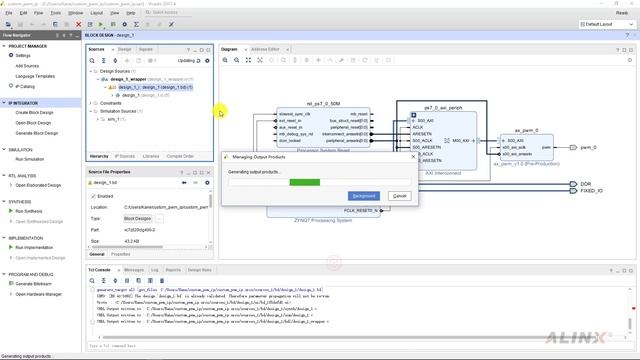Click Generate Bitstream in Flow Navigator
Image resolution: width=640 pixels, height=360 pixels.
(x=33, y=284)
